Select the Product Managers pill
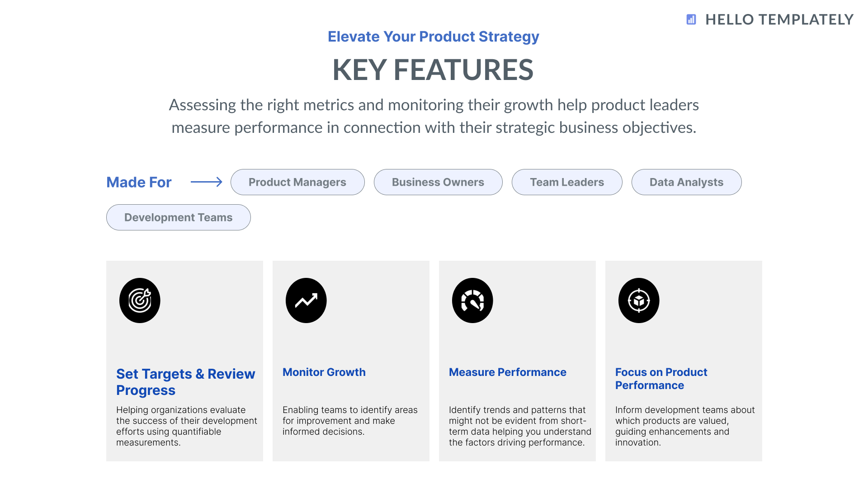 click(297, 182)
